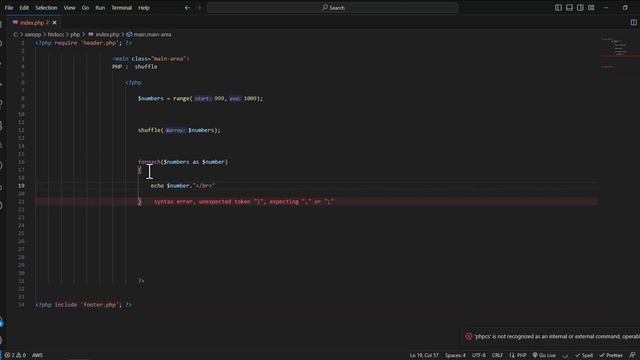Click the main class="main-area" tag

151,58
